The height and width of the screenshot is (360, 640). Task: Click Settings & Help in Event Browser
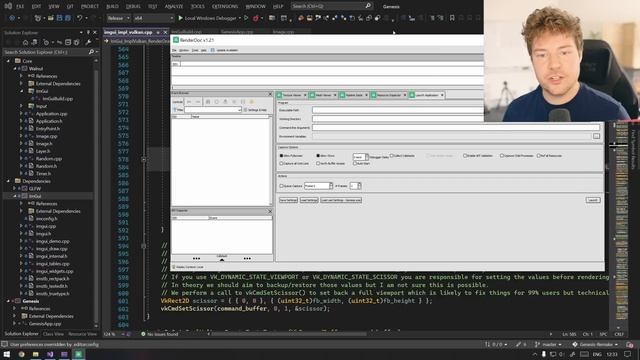(x=256, y=110)
